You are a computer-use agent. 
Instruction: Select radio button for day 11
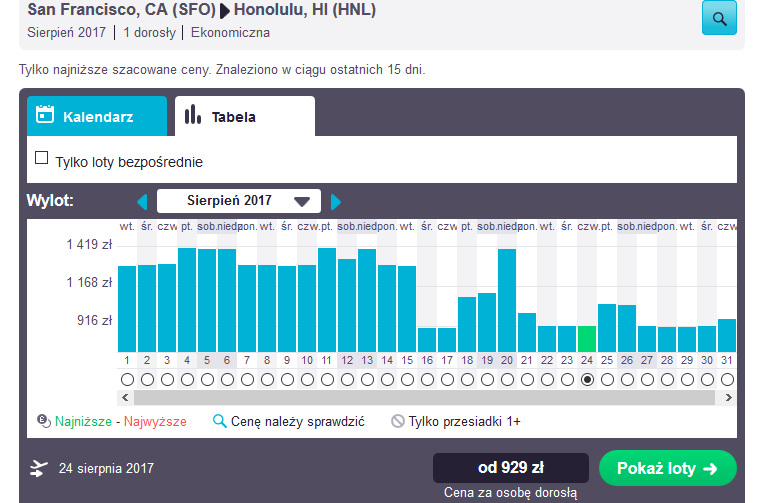point(327,380)
